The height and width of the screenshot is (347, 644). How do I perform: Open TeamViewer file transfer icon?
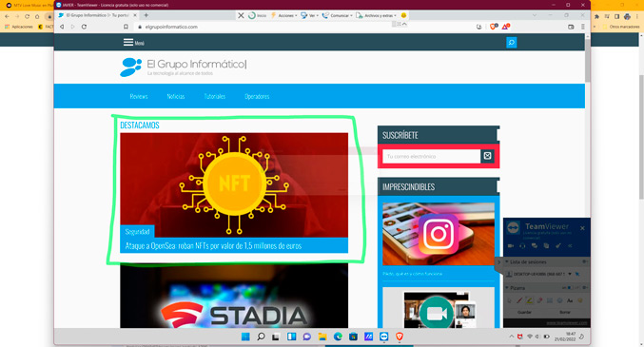point(546,245)
